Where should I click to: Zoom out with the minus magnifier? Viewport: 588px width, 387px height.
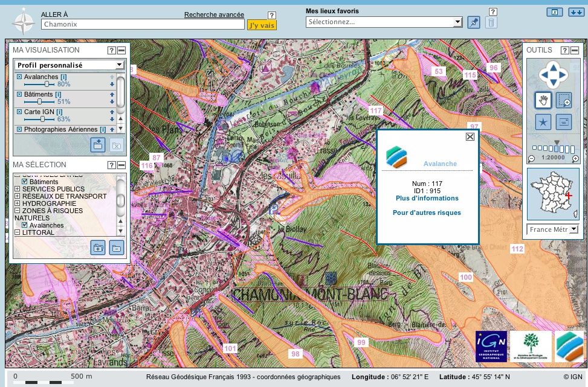coord(531,159)
